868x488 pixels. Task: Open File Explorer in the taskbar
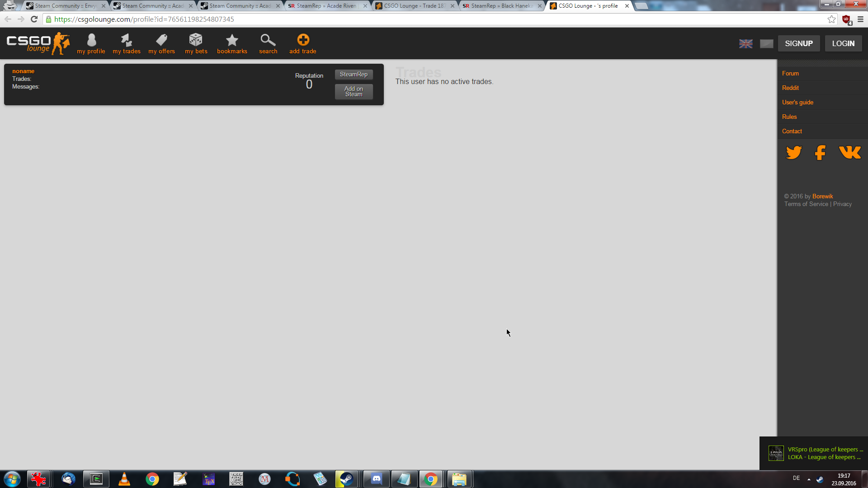click(x=459, y=479)
